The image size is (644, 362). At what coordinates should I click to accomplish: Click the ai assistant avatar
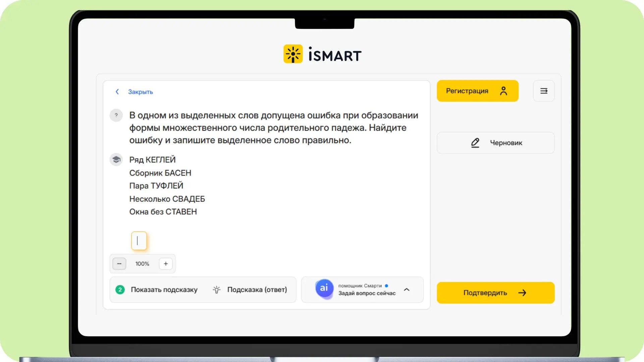(x=324, y=288)
